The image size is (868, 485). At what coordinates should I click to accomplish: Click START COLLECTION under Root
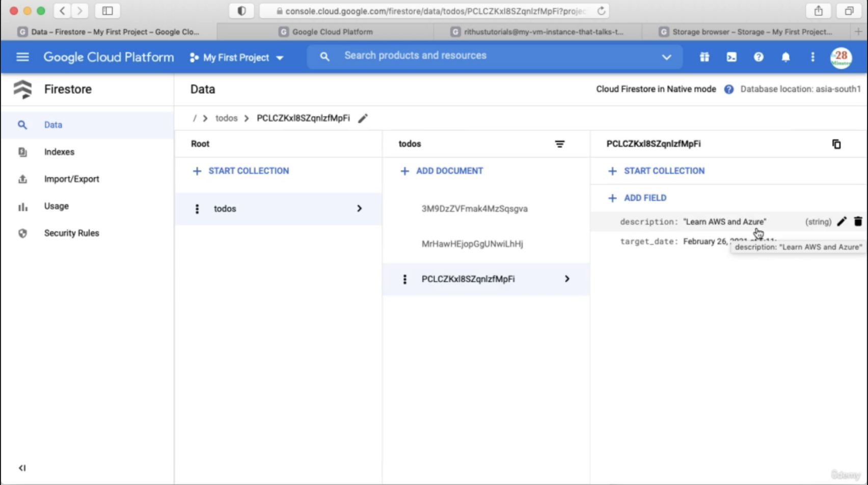pos(241,171)
